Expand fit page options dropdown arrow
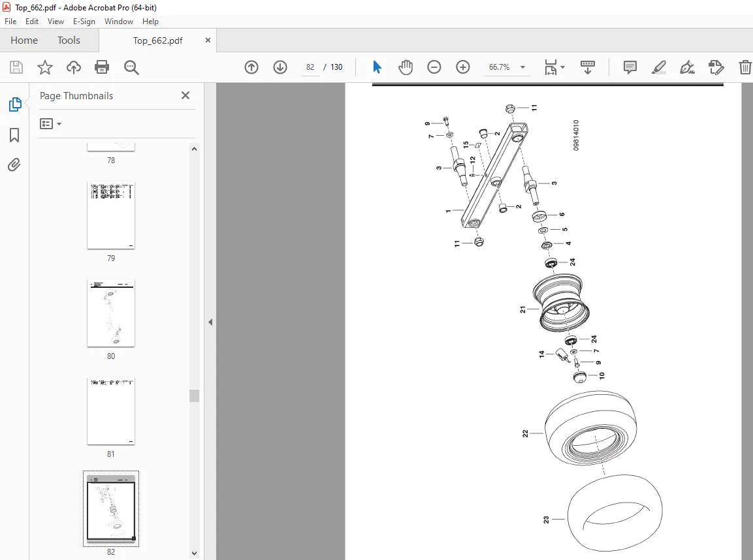753x560 pixels. (562, 67)
